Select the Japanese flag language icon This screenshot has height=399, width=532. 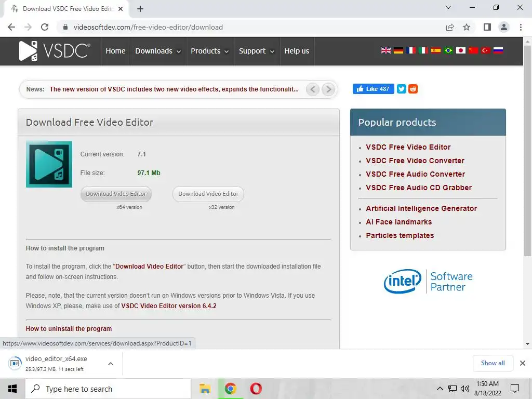[x=460, y=50]
